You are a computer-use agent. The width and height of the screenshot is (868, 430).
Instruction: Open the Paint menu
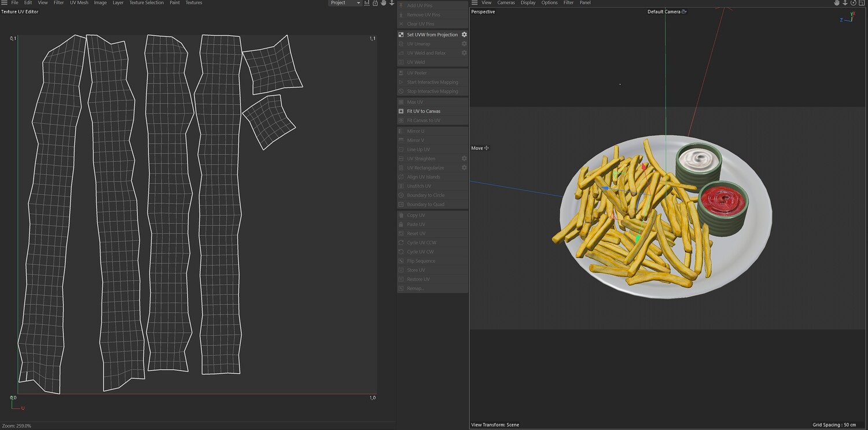(175, 3)
